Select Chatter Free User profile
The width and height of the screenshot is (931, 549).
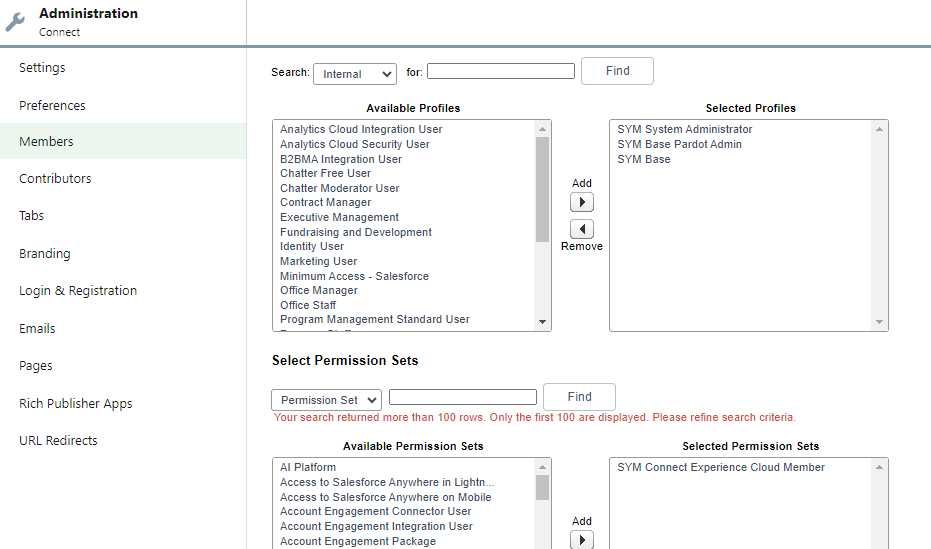tap(325, 173)
